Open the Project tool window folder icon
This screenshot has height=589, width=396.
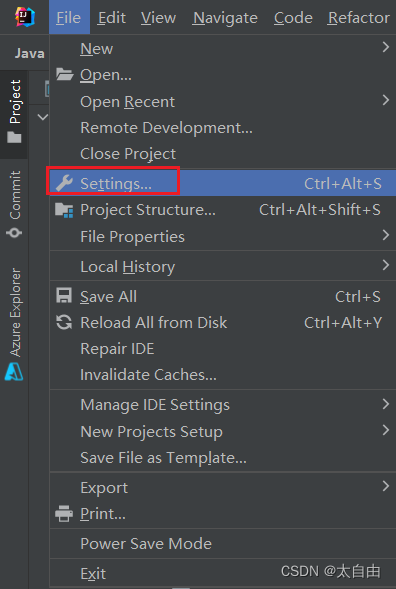click(x=14, y=137)
